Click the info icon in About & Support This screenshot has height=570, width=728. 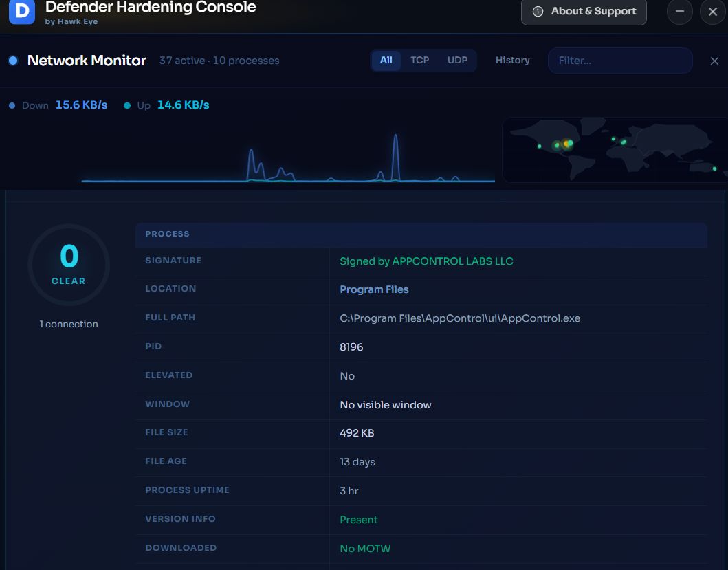point(538,12)
